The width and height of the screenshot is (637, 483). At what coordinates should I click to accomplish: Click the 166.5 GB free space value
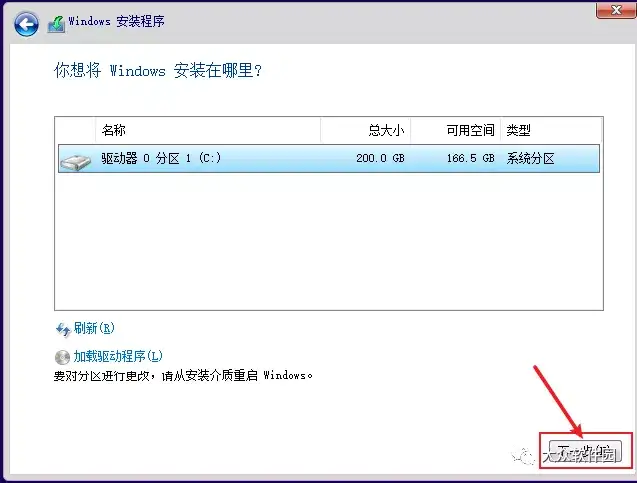tap(470, 158)
